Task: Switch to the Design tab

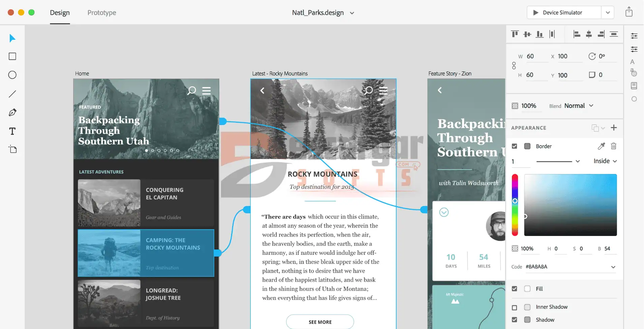Action: click(60, 13)
